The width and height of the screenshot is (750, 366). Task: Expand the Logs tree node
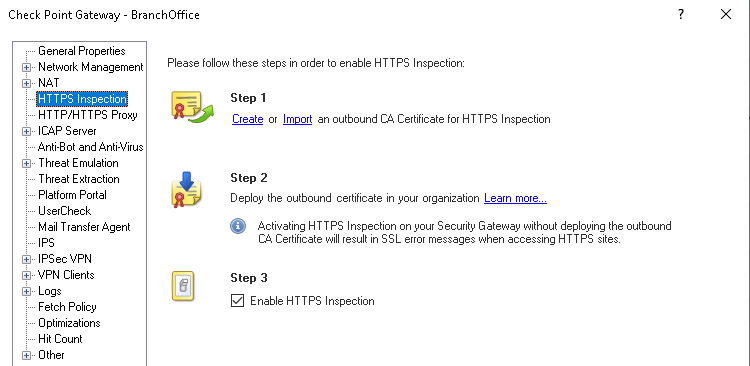click(26, 291)
